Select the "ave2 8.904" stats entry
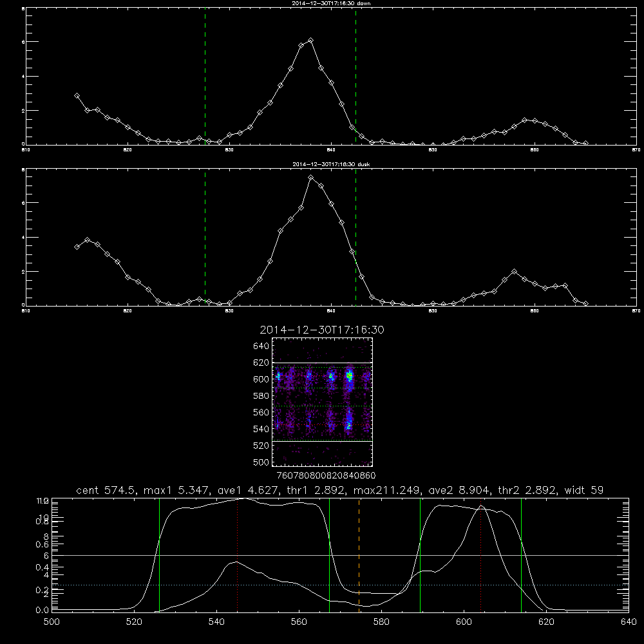 pos(460,490)
